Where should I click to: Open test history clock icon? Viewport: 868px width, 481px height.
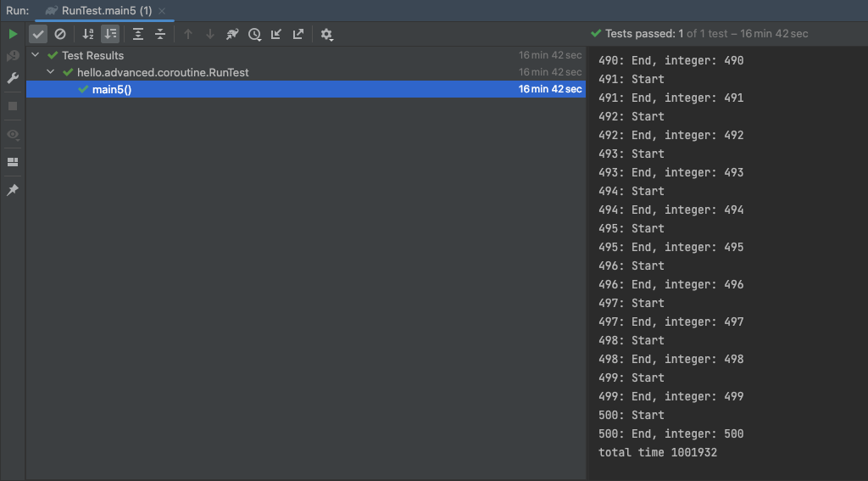(x=254, y=34)
